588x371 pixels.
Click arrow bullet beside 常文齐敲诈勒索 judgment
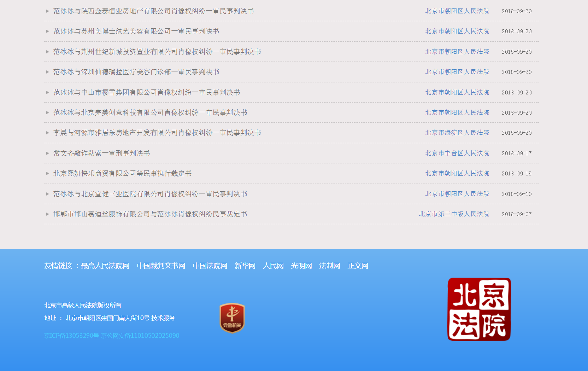[47, 153]
